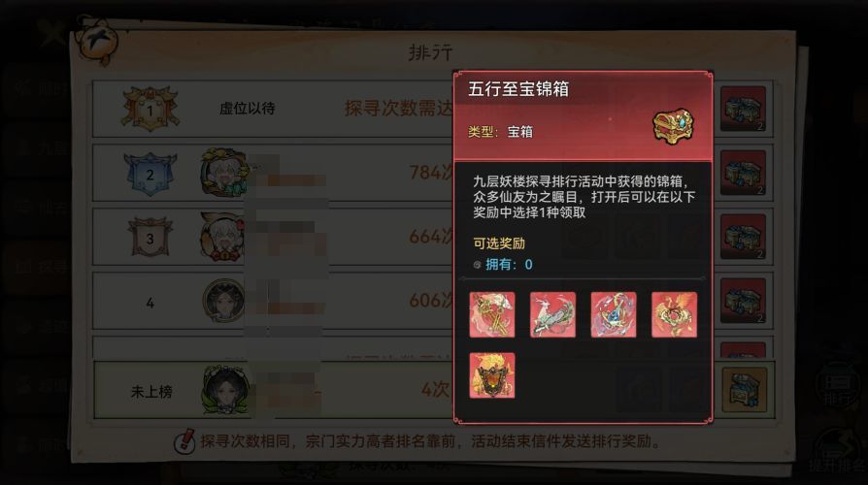Click the rank 2 blue medal badge
The image size is (868, 485).
(150, 175)
